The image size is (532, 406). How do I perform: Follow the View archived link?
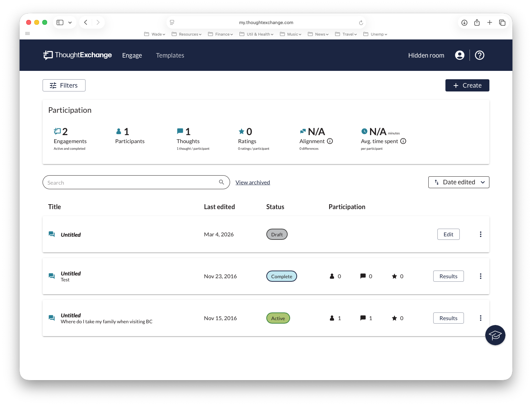point(253,183)
